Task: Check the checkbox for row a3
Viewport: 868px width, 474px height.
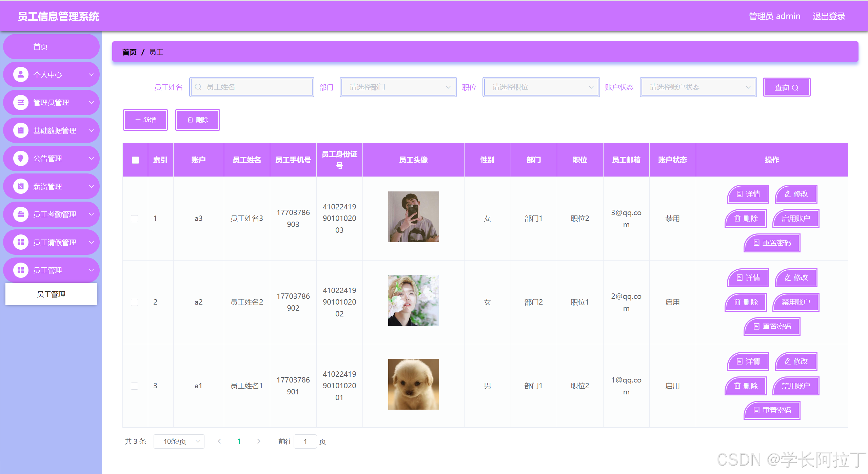Action: [135, 219]
